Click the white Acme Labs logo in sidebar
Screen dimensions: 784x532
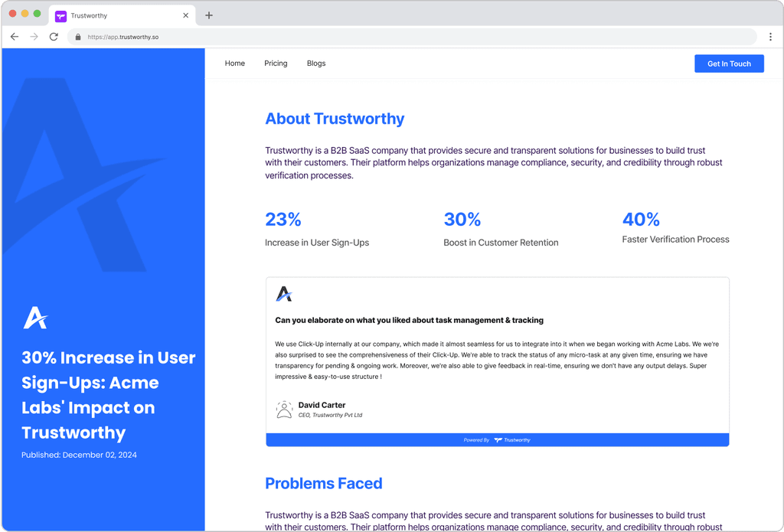pos(35,318)
